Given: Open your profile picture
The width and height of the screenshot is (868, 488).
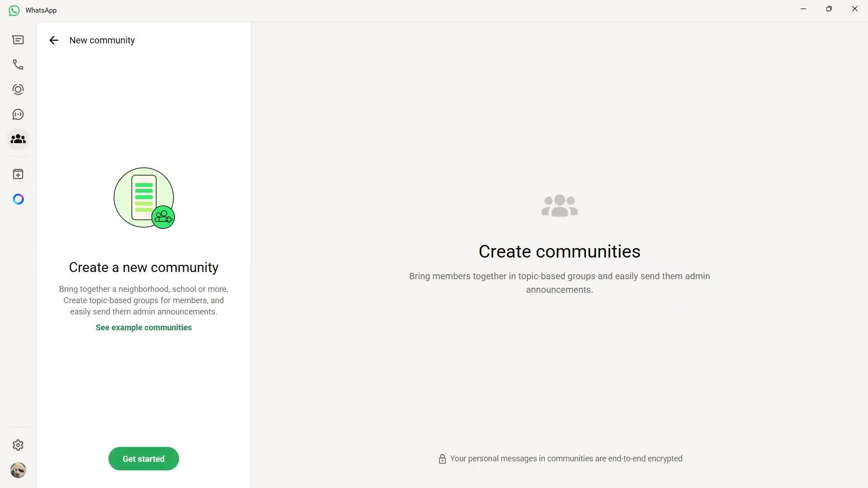Looking at the screenshot, I should (18, 470).
